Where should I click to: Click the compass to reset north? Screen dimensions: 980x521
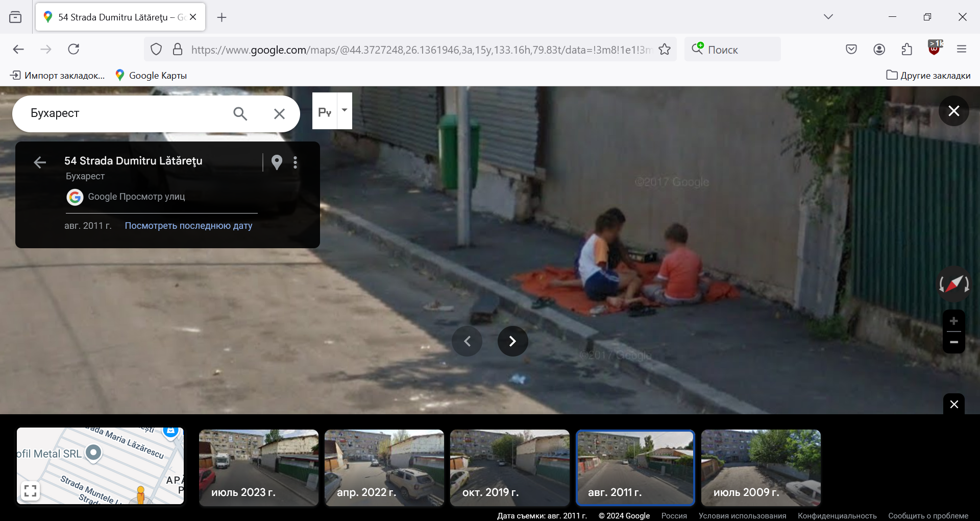click(954, 284)
